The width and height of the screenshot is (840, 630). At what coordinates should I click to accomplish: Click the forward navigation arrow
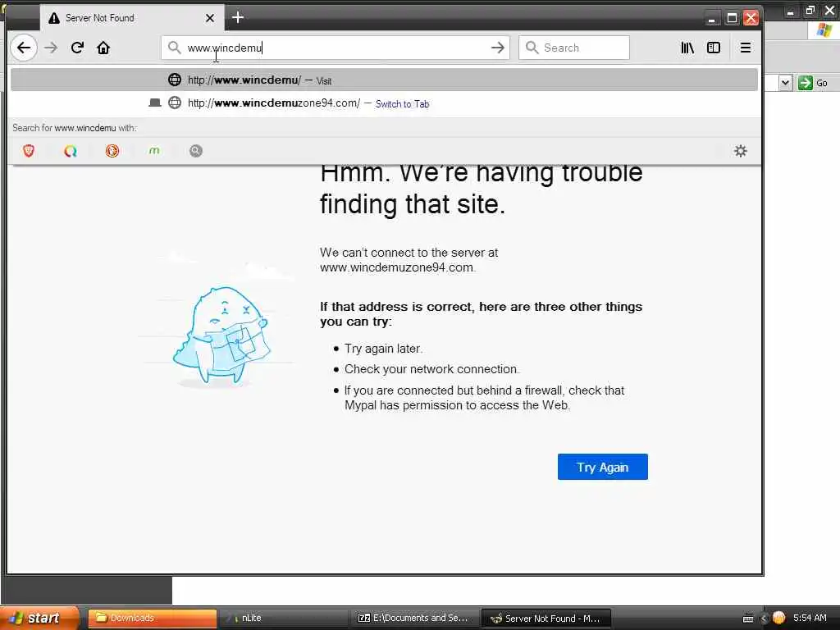(51, 48)
